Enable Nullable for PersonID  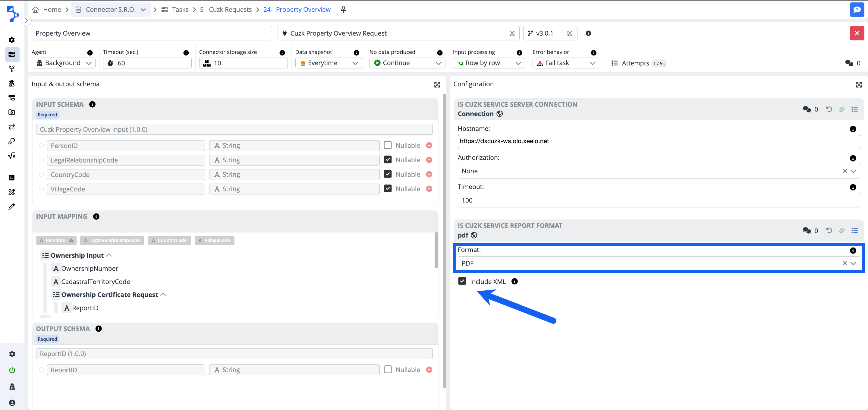click(388, 145)
